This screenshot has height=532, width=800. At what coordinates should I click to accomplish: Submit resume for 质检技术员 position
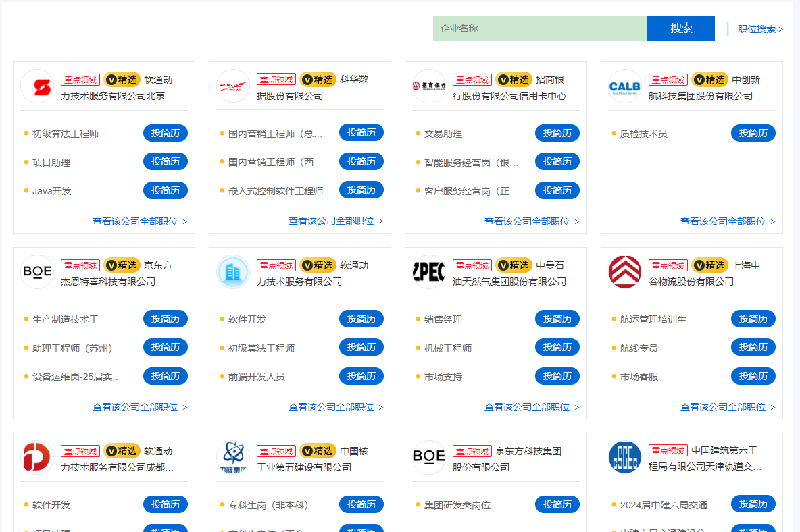coord(753,133)
